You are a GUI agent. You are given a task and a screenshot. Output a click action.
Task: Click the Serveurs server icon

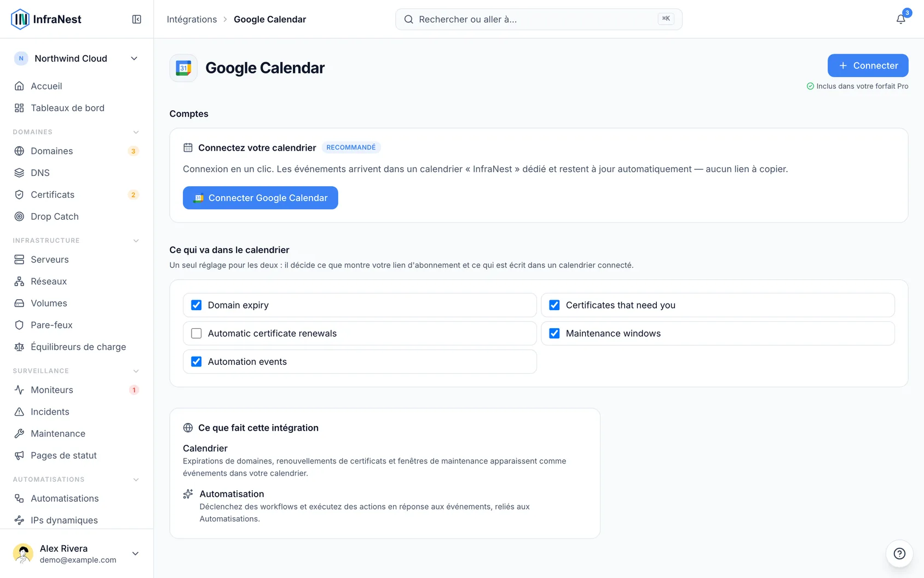(x=19, y=259)
